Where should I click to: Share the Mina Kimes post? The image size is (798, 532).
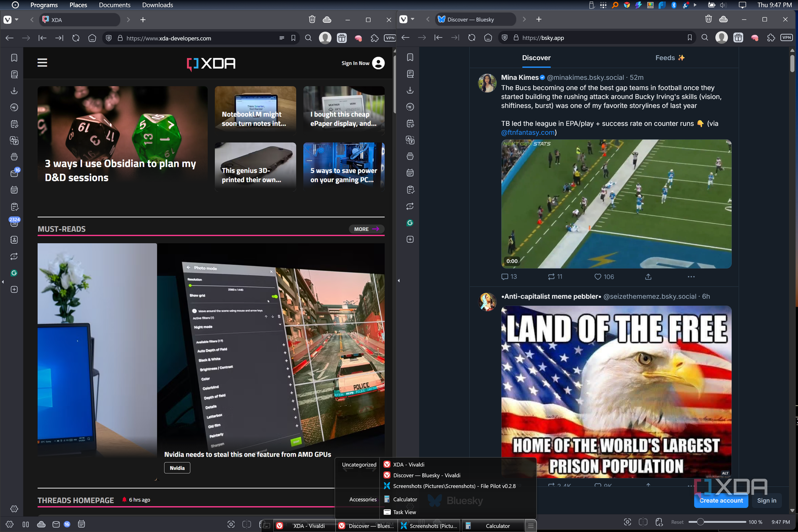(648, 277)
